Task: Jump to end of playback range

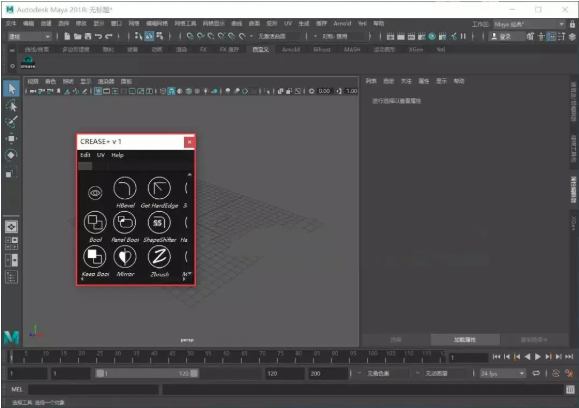Action: (569, 356)
